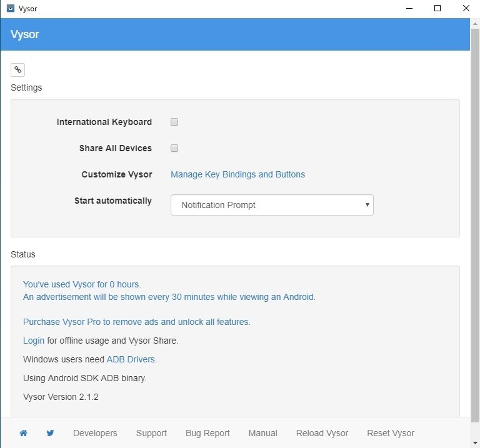This screenshot has width=480, height=448.
Task: Open the Developers footer item
Action: tap(95, 433)
